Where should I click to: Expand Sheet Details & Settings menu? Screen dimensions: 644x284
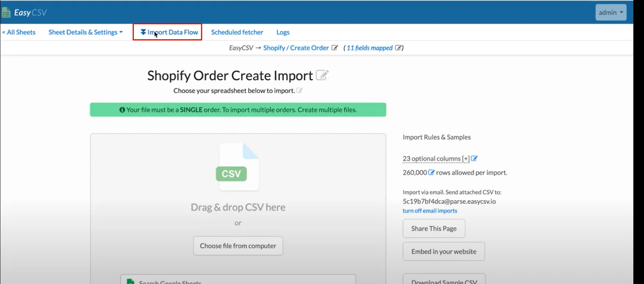86,32
